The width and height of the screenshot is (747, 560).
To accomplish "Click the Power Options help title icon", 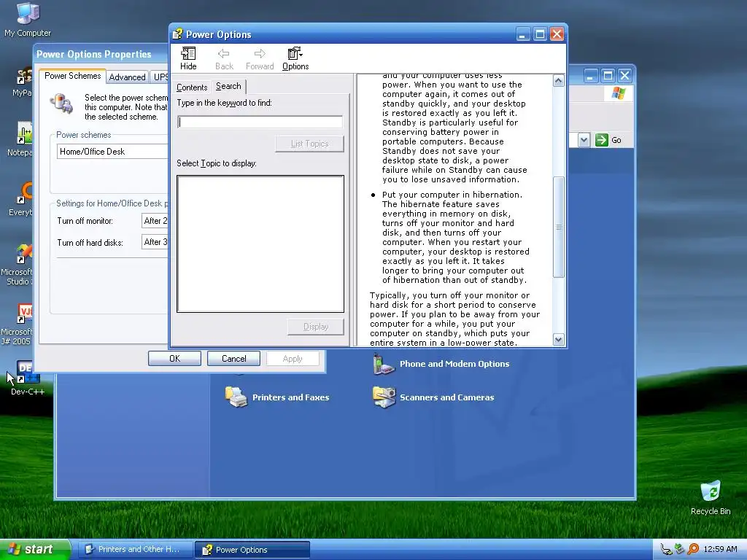I will click(177, 34).
